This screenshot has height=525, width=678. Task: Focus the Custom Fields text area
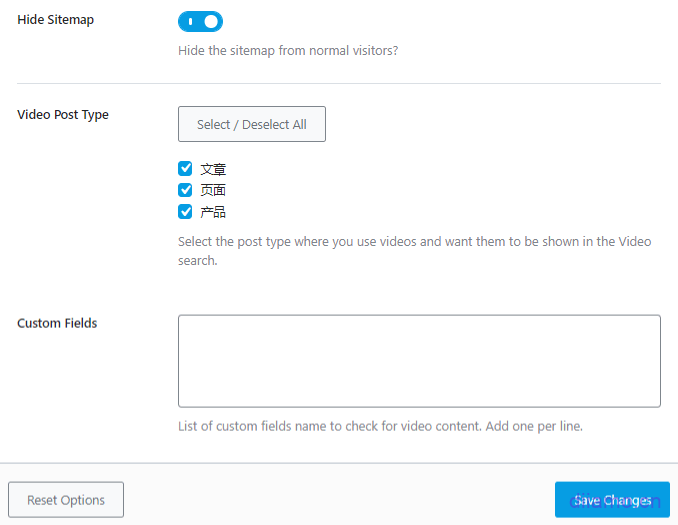coord(419,361)
